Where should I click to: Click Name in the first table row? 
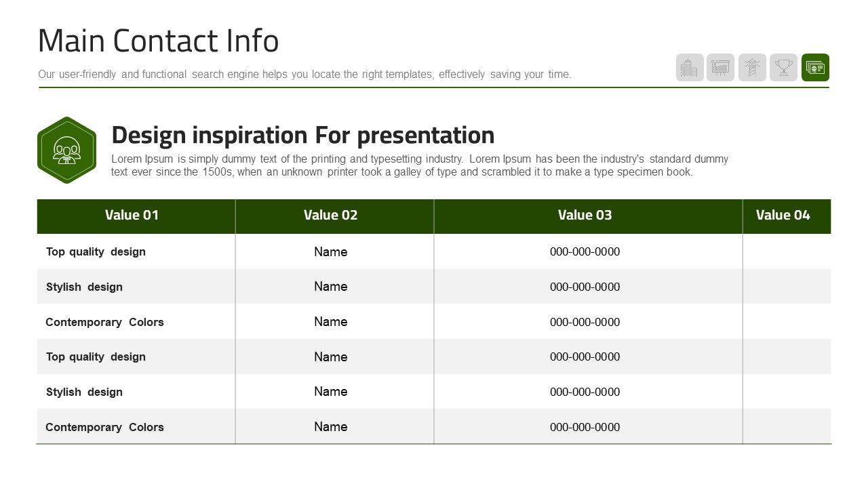click(331, 251)
